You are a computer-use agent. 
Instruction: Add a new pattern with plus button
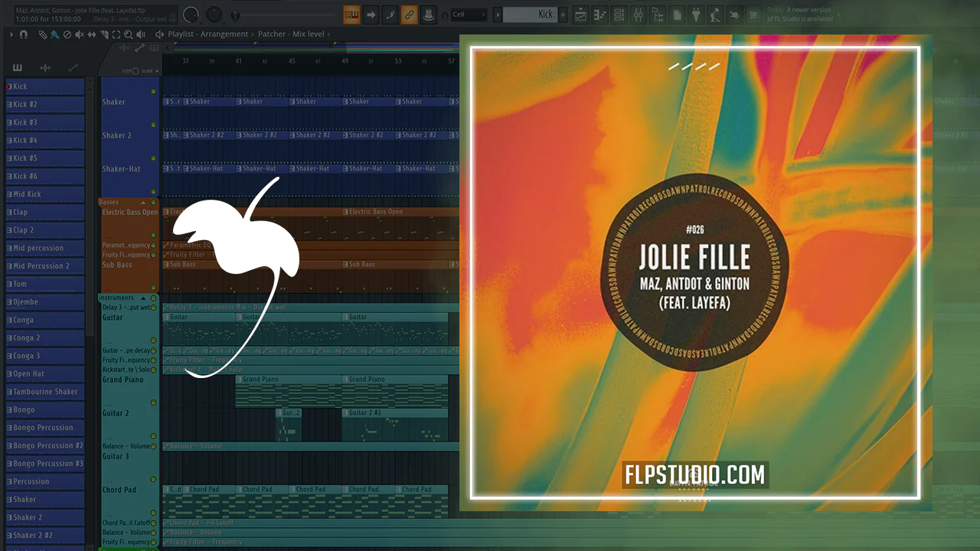(563, 14)
